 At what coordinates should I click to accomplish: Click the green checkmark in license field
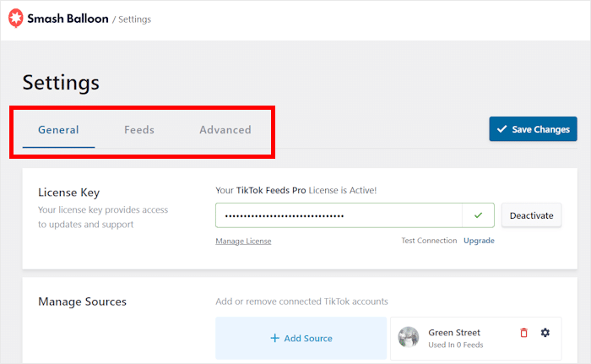478,215
